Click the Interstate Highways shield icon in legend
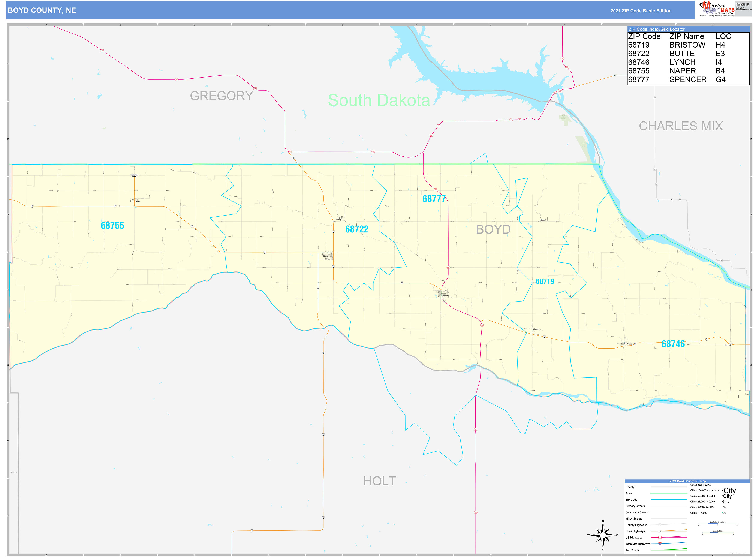Viewport: 756px width, 557px height. [x=660, y=544]
